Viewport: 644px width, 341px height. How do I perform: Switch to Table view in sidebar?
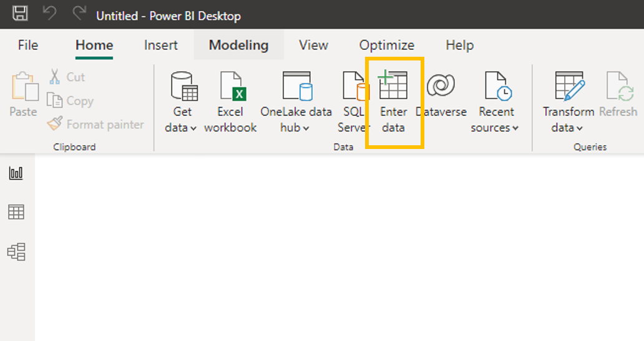16,212
